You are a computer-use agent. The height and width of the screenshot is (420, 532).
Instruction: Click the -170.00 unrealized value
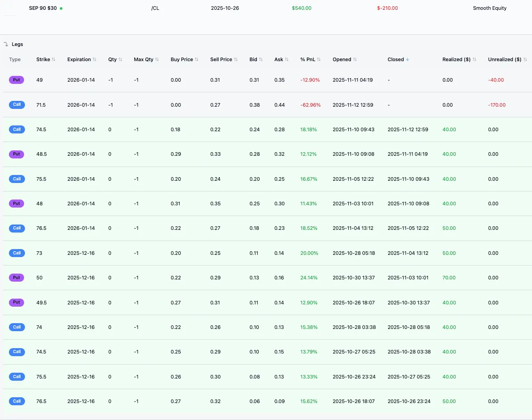tap(497, 105)
